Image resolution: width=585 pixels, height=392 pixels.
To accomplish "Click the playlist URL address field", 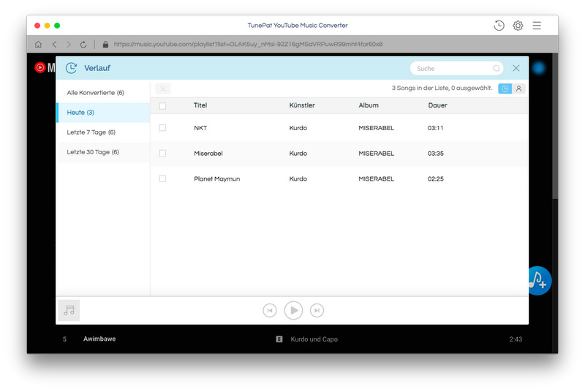I will pos(248,44).
